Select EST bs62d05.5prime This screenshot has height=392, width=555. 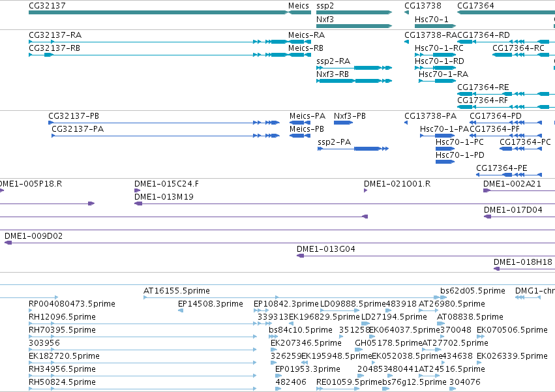(473, 291)
